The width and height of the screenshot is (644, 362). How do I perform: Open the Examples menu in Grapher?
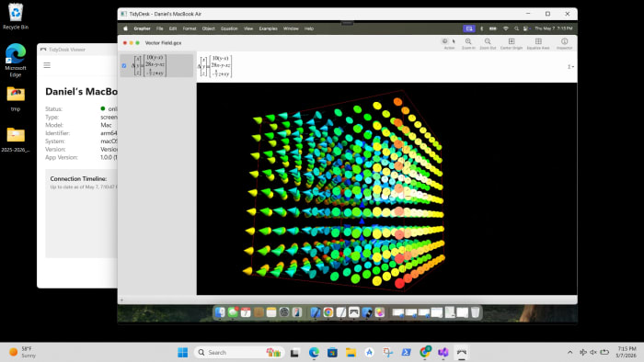pos(269,28)
